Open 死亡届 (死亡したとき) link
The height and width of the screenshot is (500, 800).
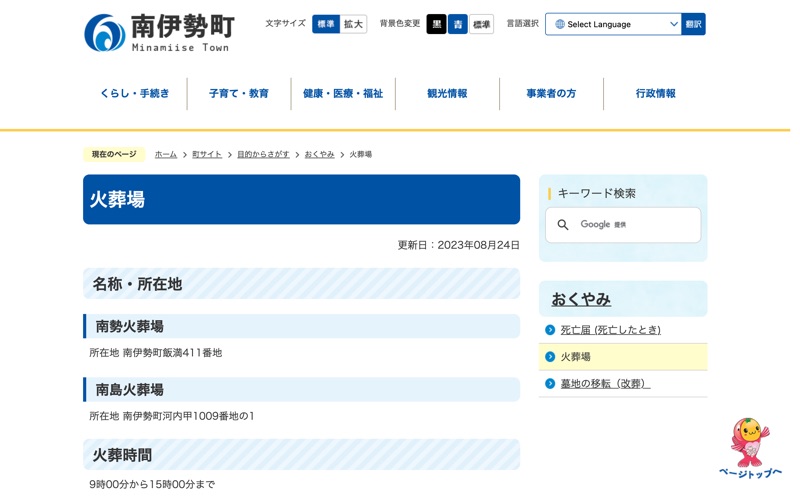coord(611,330)
